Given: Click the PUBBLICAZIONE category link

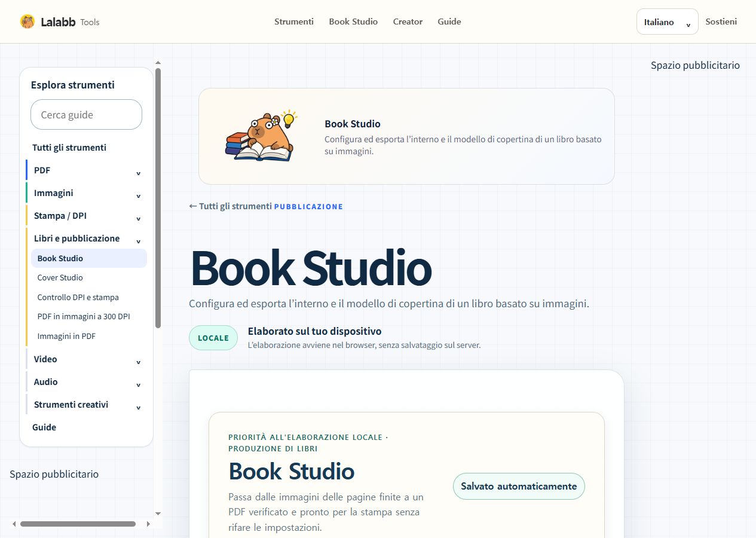Looking at the screenshot, I should (308, 206).
